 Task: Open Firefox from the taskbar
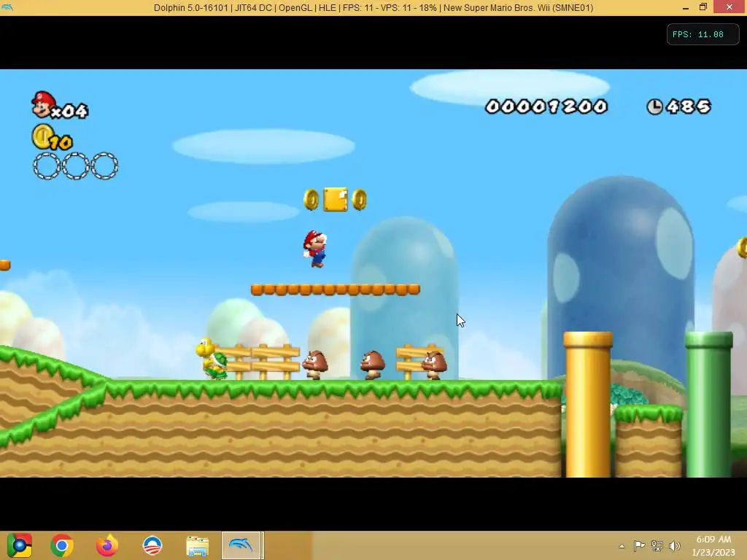pos(107,545)
